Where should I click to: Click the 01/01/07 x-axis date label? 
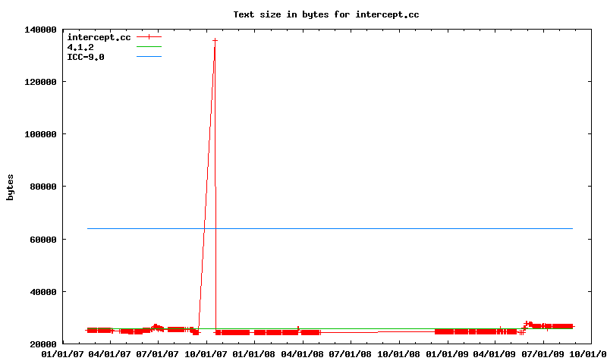click(x=63, y=353)
